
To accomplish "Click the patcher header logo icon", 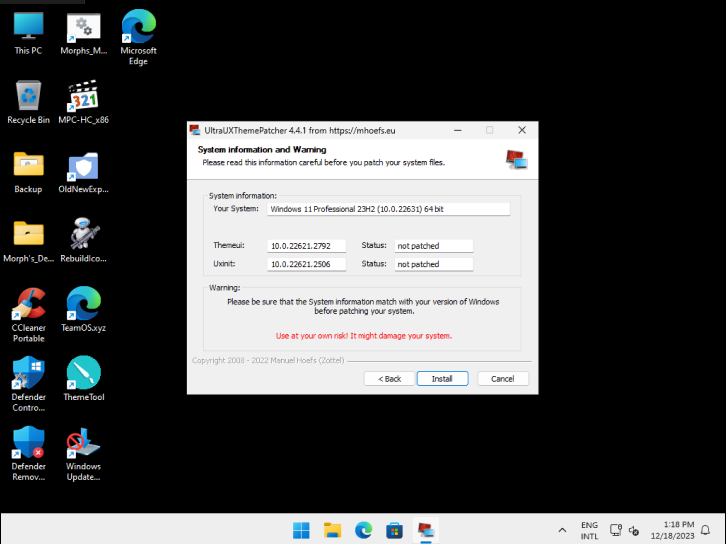I will click(516, 160).
